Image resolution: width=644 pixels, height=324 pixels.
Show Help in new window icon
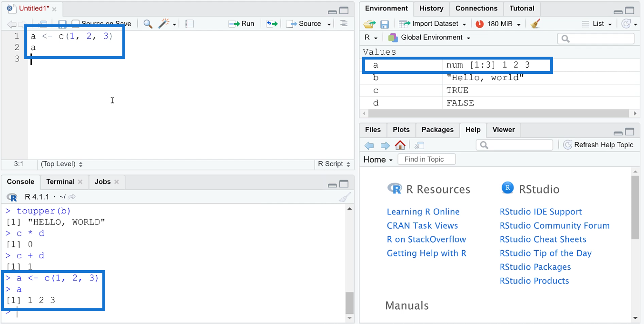coord(419,145)
